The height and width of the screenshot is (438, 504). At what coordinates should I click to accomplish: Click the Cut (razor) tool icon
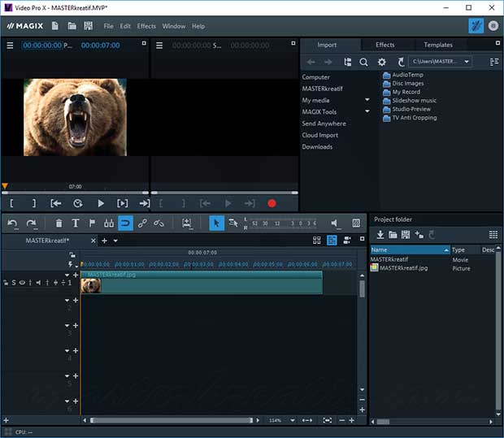(x=109, y=223)
